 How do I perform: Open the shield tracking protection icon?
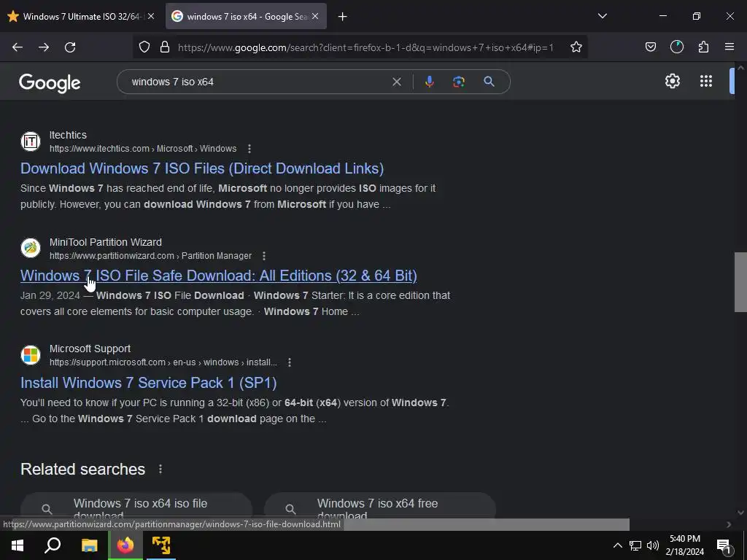[144, 47]
